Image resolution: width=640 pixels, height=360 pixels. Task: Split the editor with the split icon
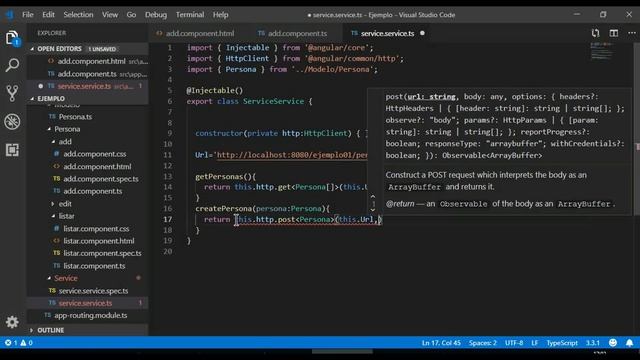(613, 33)
